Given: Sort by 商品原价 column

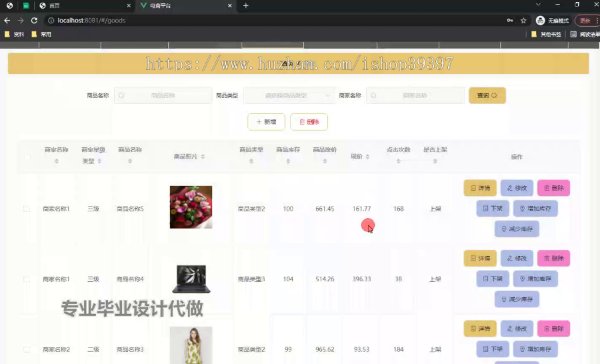Looking at the screenshot, I should [325, 161].
